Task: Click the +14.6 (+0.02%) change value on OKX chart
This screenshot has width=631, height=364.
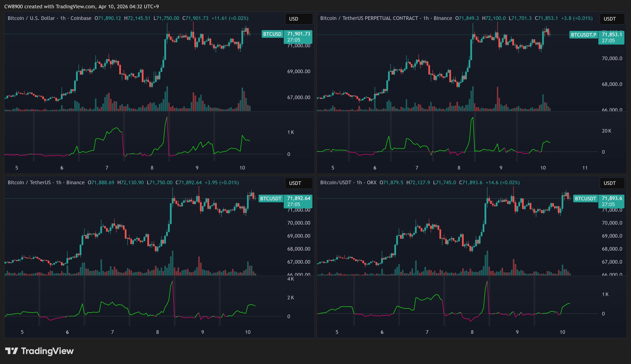Action: pos(502,182)
